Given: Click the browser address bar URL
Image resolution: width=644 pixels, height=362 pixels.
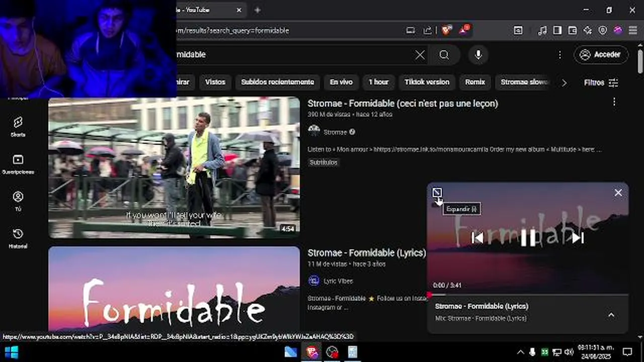Looking at the screenshot, I should click(232, 31).
